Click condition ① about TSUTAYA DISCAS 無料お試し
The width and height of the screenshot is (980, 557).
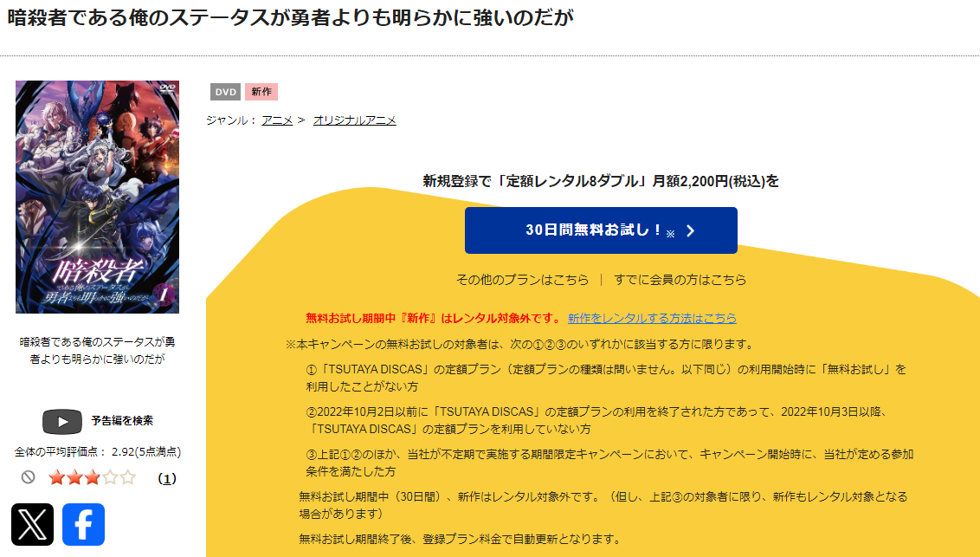pos(606,379)
